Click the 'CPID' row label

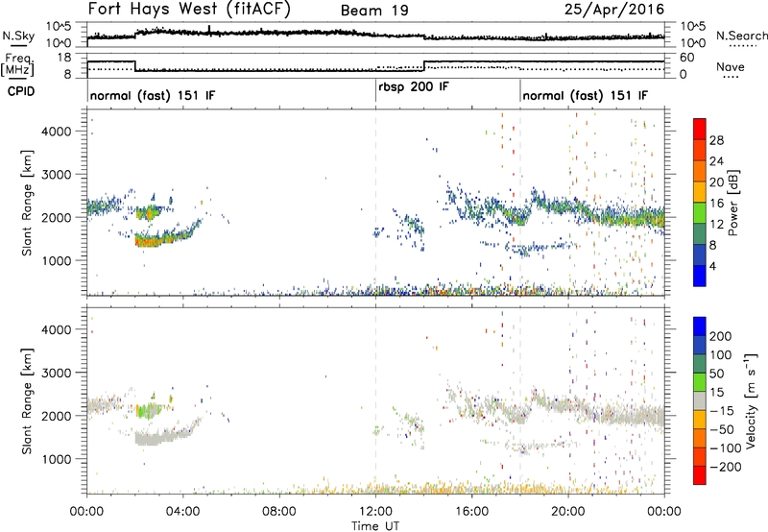point(21,91)
